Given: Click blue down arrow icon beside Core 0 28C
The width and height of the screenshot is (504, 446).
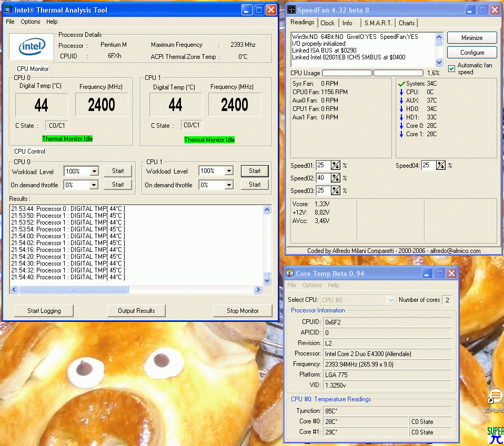Looking at the screenshot, I should (x=401, y=126).
